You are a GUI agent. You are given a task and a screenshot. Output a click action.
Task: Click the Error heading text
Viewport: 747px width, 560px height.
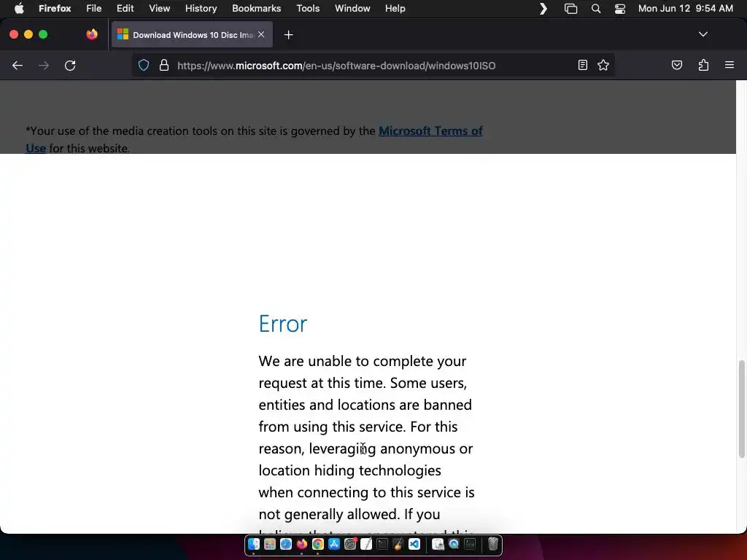click(x=283, y=324)
